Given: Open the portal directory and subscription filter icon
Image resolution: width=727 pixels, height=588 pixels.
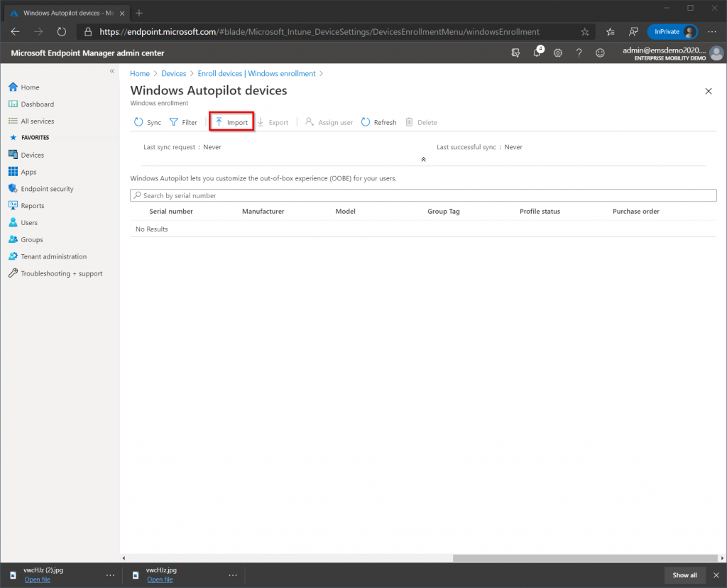Looking at the screenshot, I should click(x=515, y=53).
